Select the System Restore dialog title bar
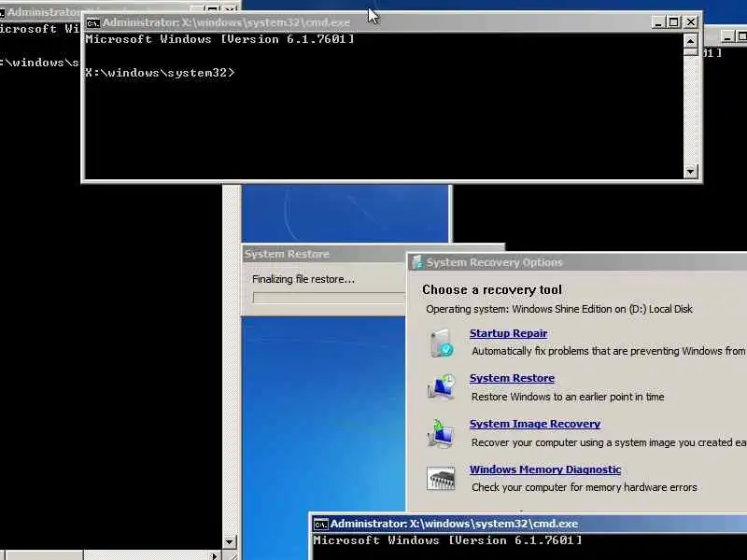The width and height of the screenshot is (747, 560). [324, 254]
